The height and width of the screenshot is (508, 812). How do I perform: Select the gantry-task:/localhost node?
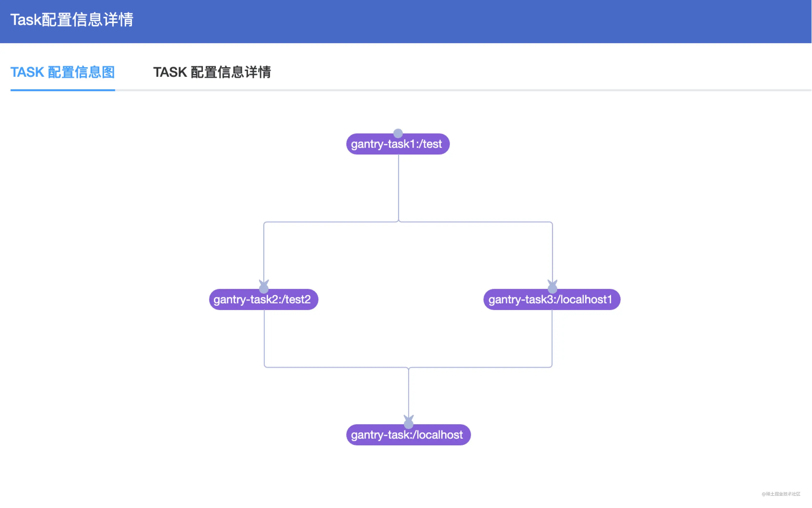coord(408,435)
